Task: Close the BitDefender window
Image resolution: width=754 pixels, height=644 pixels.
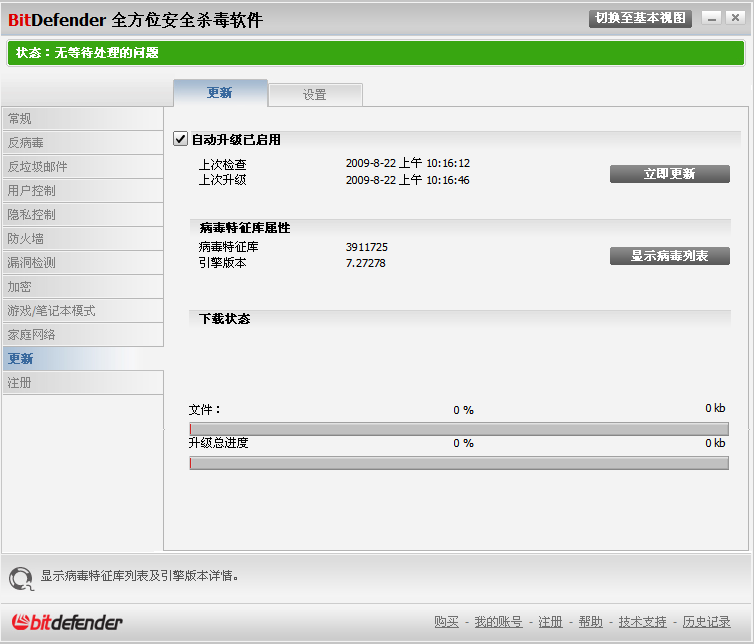Action: point(735,18)
